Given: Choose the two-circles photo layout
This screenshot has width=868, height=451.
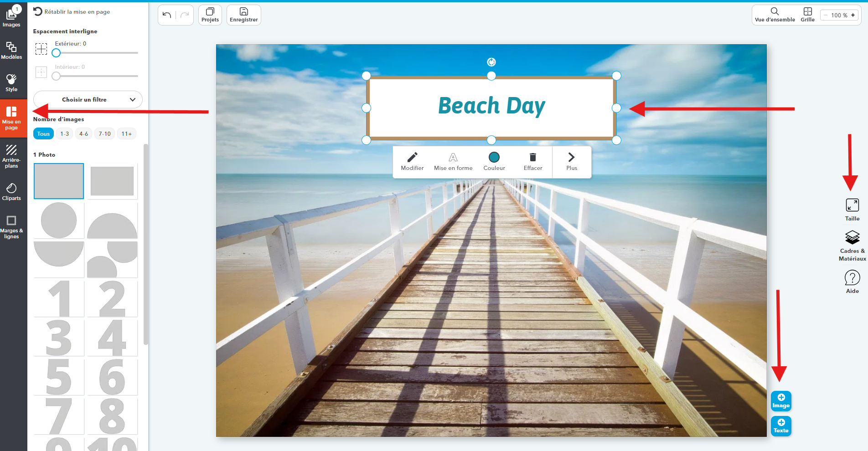Looking at the screenshot, I should (x=112, y=259).
